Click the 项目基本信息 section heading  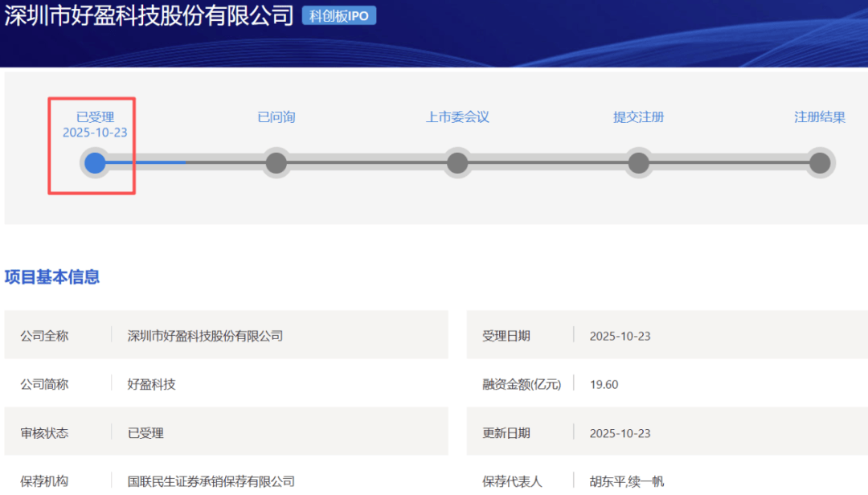[x=52, y=277]
